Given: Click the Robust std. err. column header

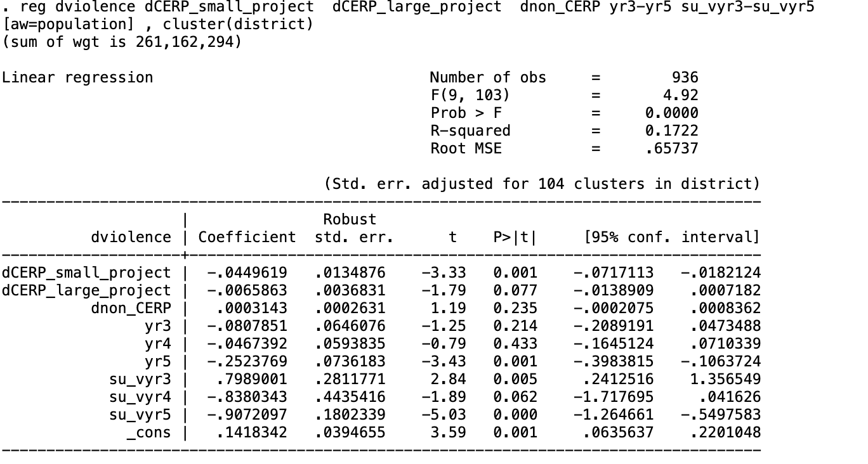Looking at the screenshot, I should [354, 228].
